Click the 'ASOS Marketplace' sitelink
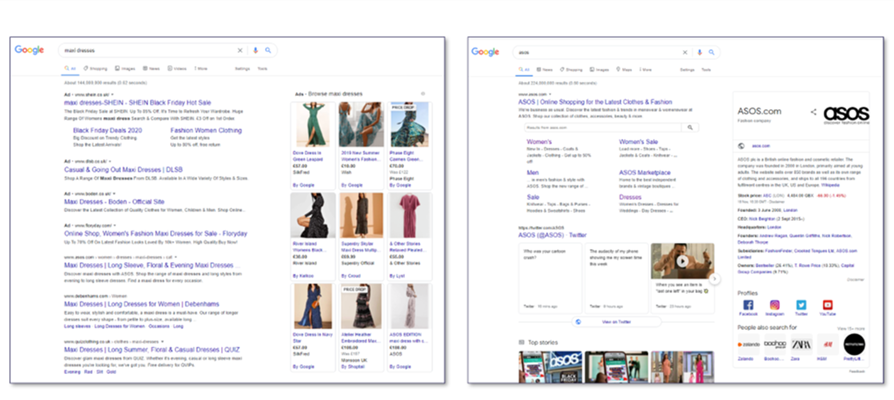 pos(645,173)
